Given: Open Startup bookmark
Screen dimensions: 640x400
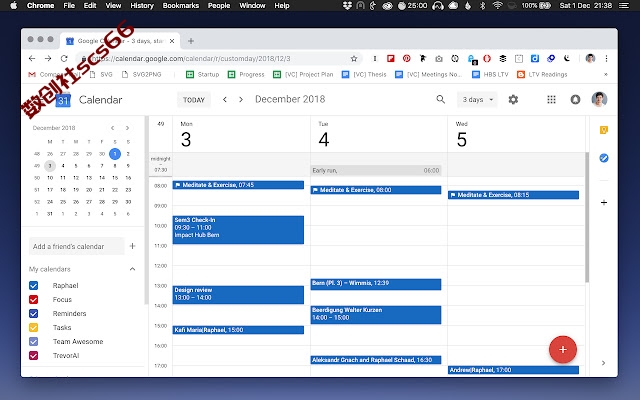Looking at the screenshot, I should pyautogui.click(x=202, y=74).
